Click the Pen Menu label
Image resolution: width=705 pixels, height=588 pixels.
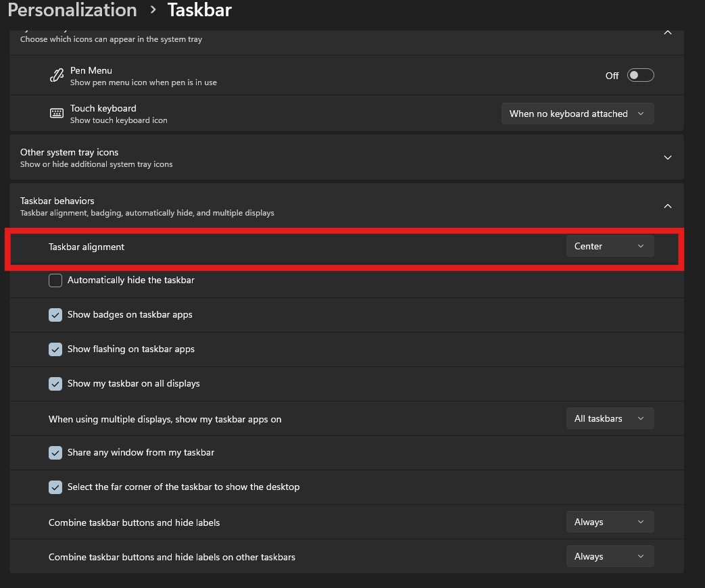click(x=91, y=70)
